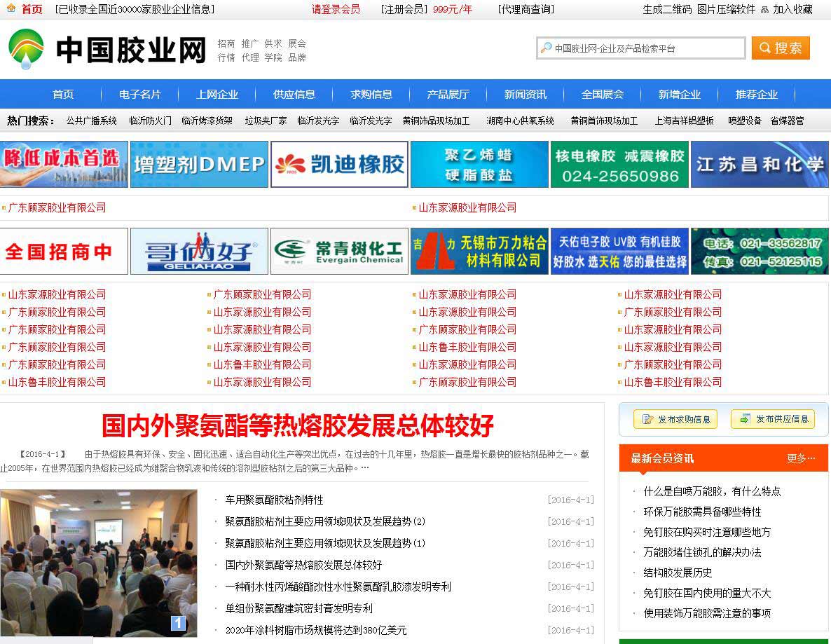Open article 聚氨酯胶粘剂主要应用领域现状及发展趋势(1)

pos(325,543)
